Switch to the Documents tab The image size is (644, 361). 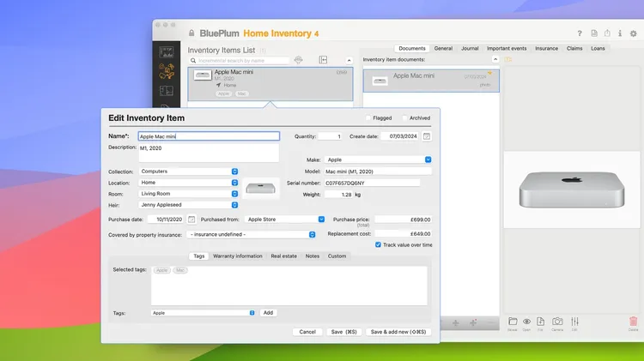point(412,48)
